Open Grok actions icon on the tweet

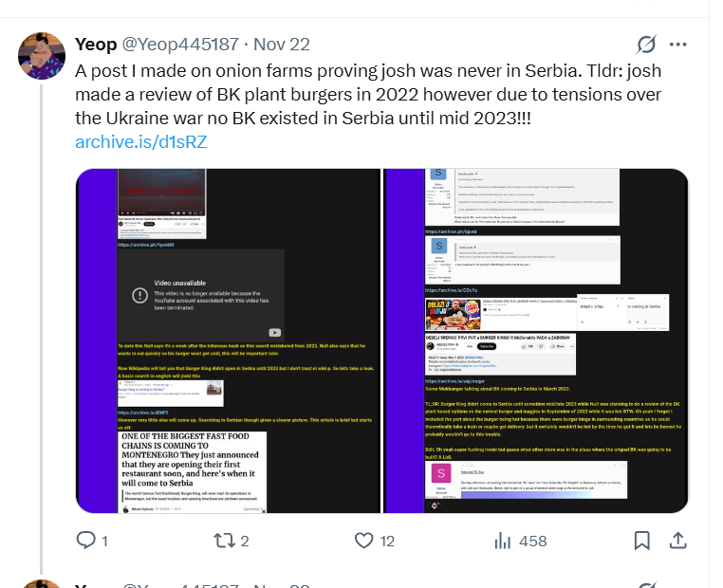point(646,45)
